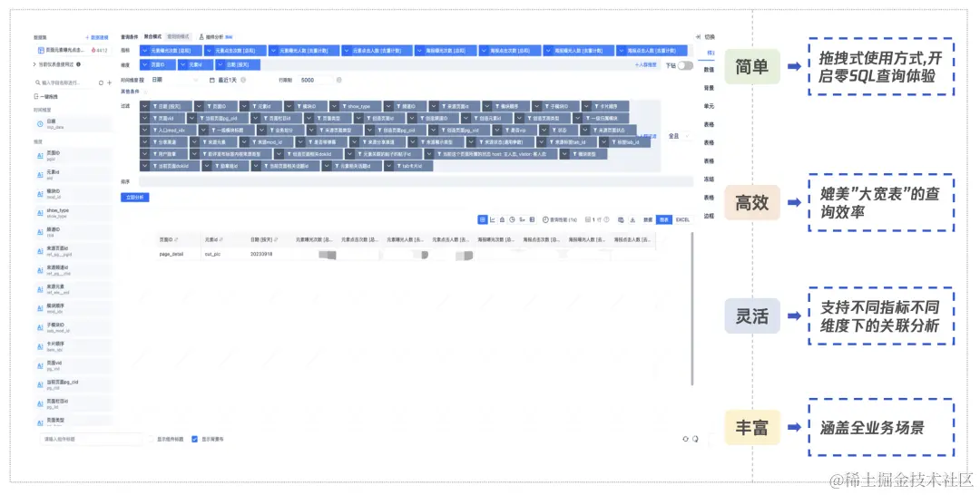Viewport: 980px width, 495px height.
Task: Click the Ai icon of the 页面ID field
Action: click(40, 155)
